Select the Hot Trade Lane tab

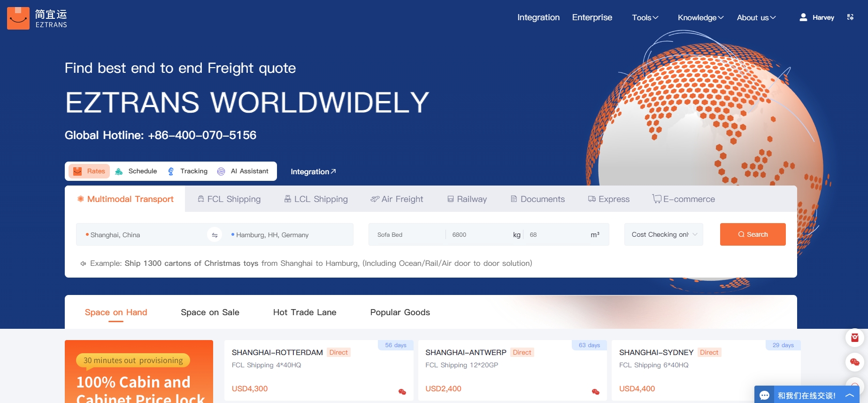click(305, 312)
